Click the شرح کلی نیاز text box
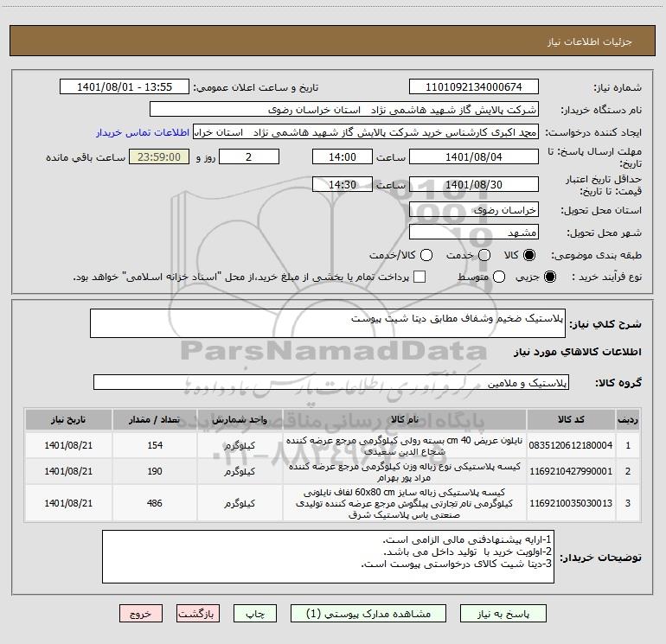 (328, 323)
